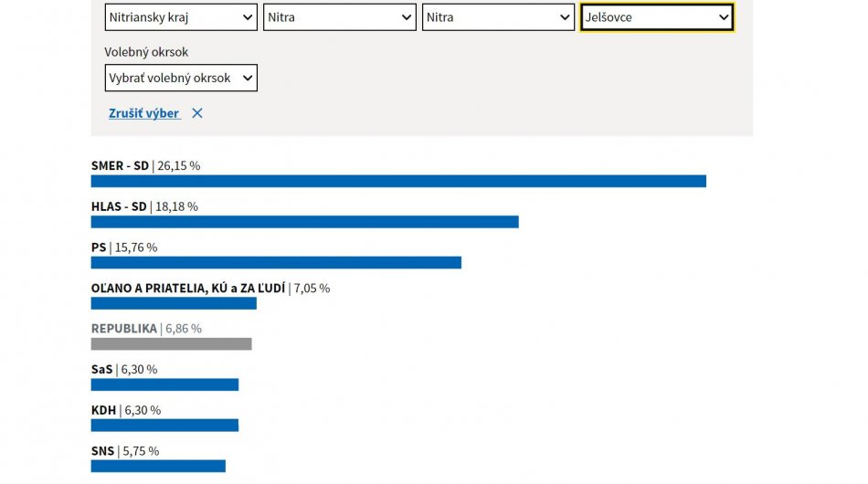Select the SaS result bar
The image size is (868, 484).
(164, 384)
